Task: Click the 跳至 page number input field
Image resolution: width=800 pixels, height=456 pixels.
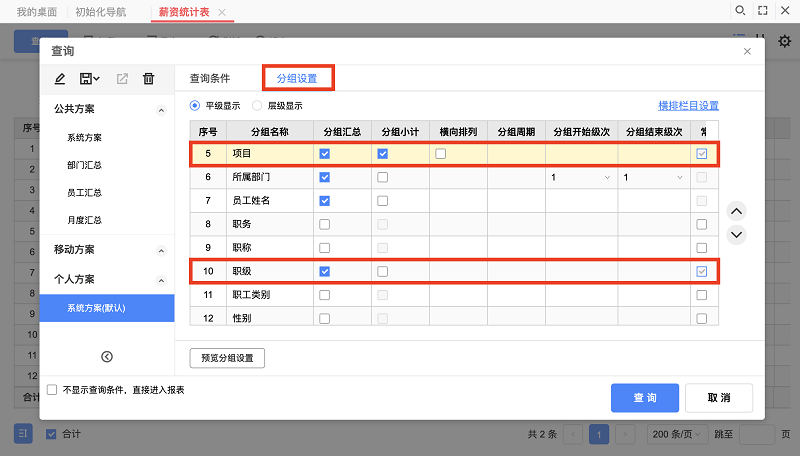Action: click(x=757, y=435)
